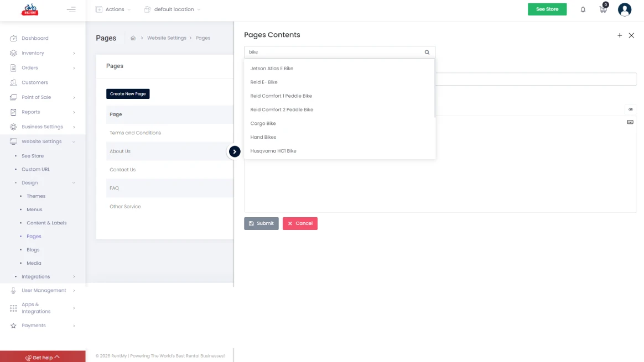Toggle the eye preview icon in editor
The width and height of the screenshot is (644, 362).
(630, 109)
